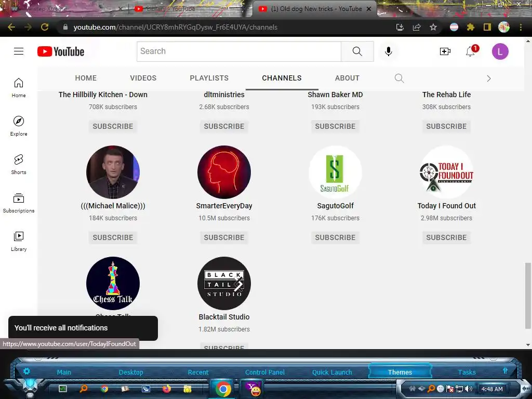Subscribe to (((Michael Malice)))

click(113, 237)
